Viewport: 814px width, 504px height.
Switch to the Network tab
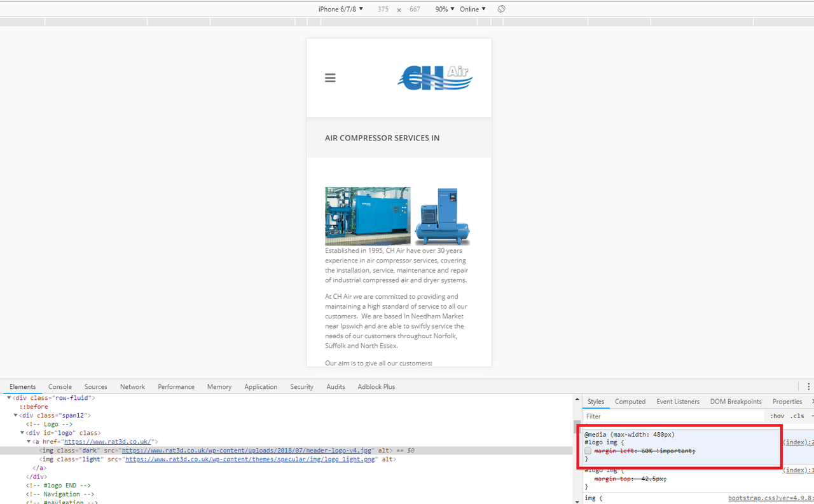(x=132, y=386)
